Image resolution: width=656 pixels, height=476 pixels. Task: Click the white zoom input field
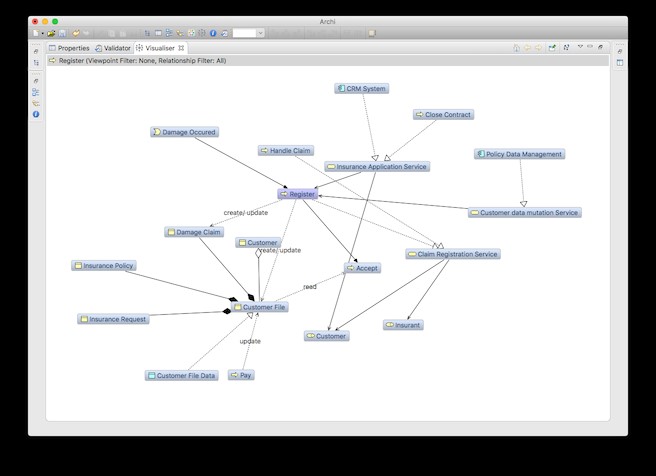coord(244,33)
